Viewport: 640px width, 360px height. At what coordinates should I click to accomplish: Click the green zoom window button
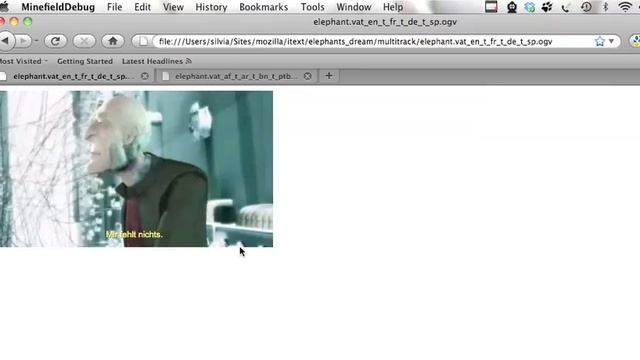(27, 22)
